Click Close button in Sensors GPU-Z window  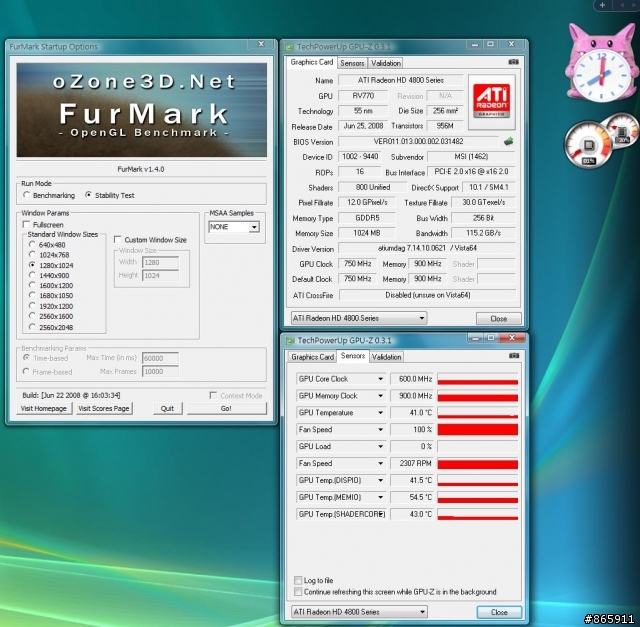coord(499,612)
